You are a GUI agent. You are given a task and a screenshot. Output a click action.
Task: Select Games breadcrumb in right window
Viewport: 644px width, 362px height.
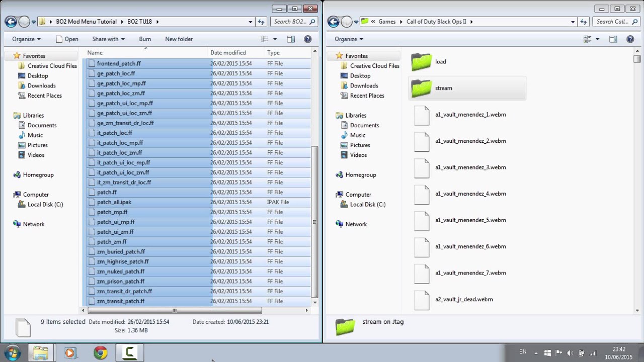[x=387, y=22]
